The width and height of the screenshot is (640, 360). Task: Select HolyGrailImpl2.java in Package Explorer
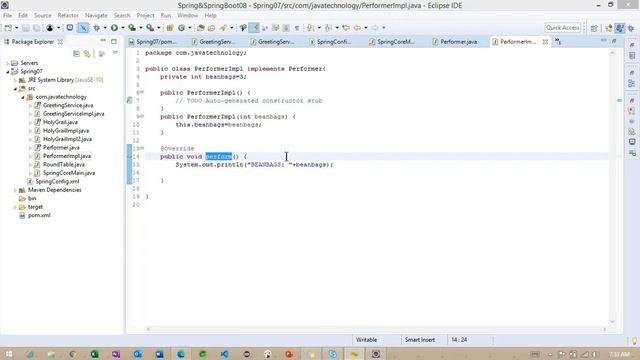click(x=67, y=139)
